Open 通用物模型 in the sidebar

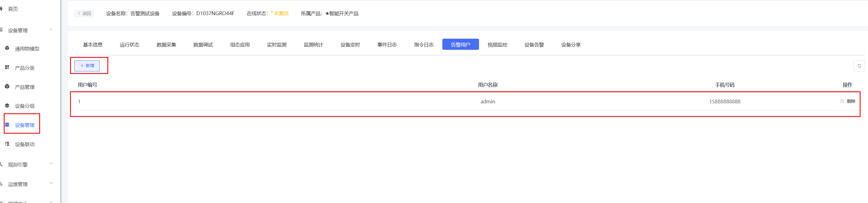[27, 49]
